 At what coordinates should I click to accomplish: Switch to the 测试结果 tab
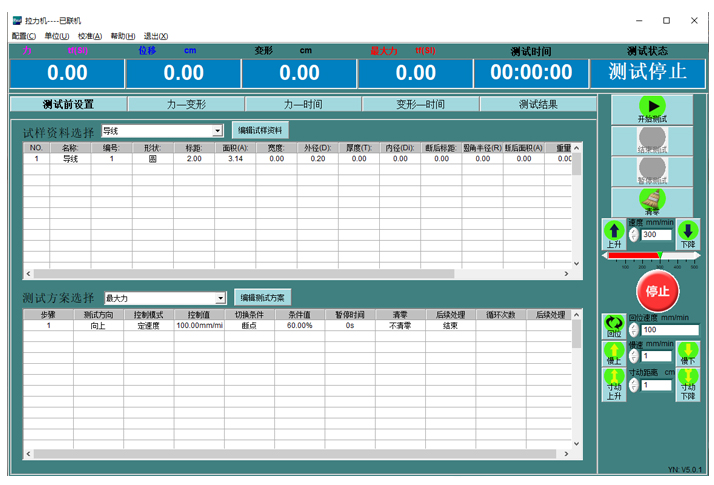click(538, 104)
